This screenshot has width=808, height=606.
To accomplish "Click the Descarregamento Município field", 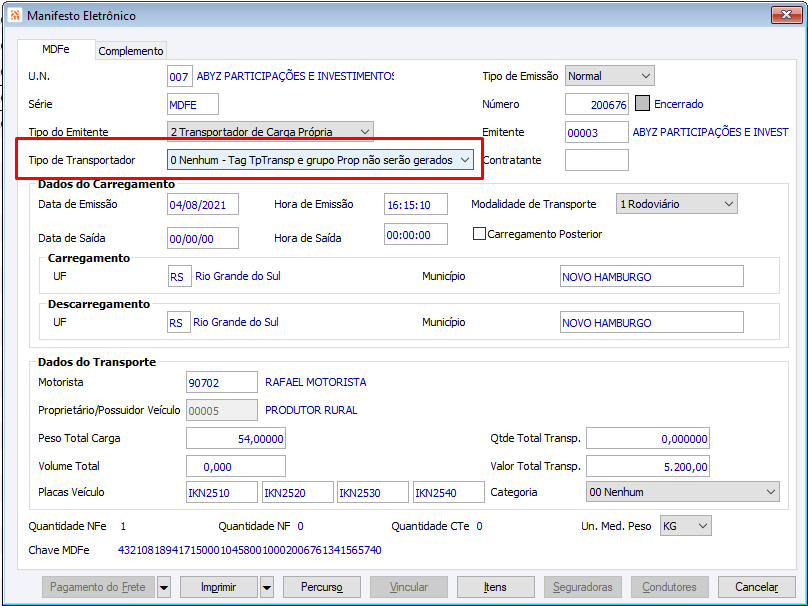I will (x=652, y=322).
